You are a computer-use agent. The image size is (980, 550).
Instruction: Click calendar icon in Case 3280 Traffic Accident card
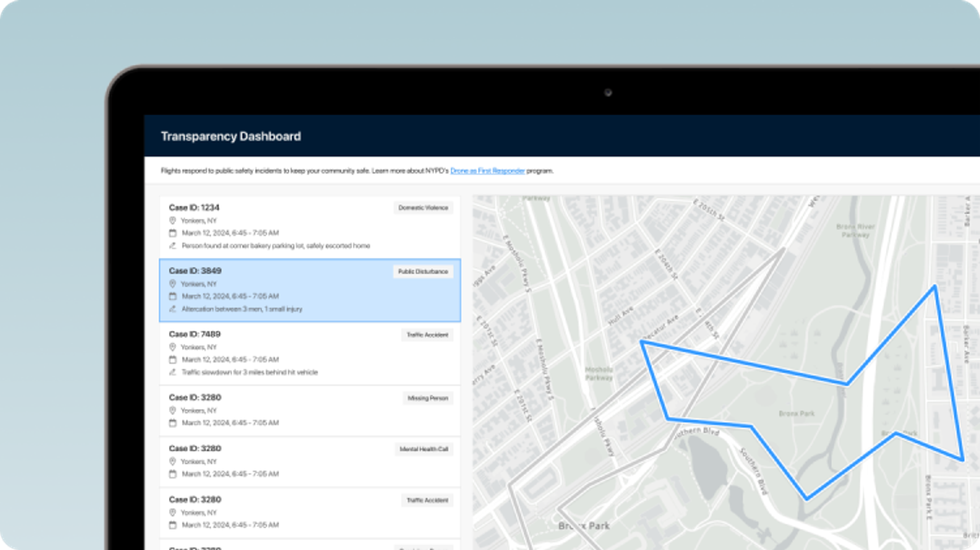pyautogui.click(x=173, y=525)
